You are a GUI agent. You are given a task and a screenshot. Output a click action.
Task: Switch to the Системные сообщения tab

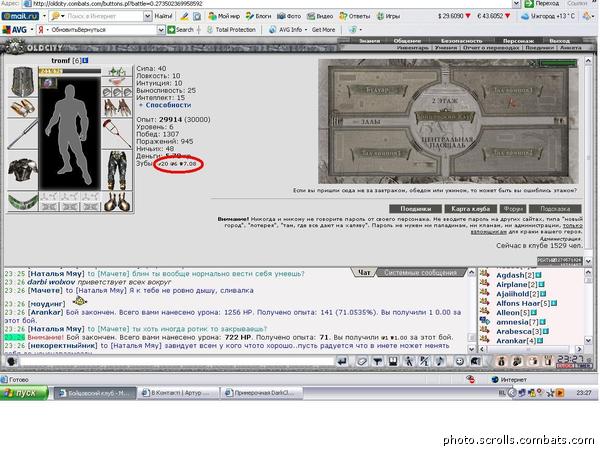pos(421,272)
